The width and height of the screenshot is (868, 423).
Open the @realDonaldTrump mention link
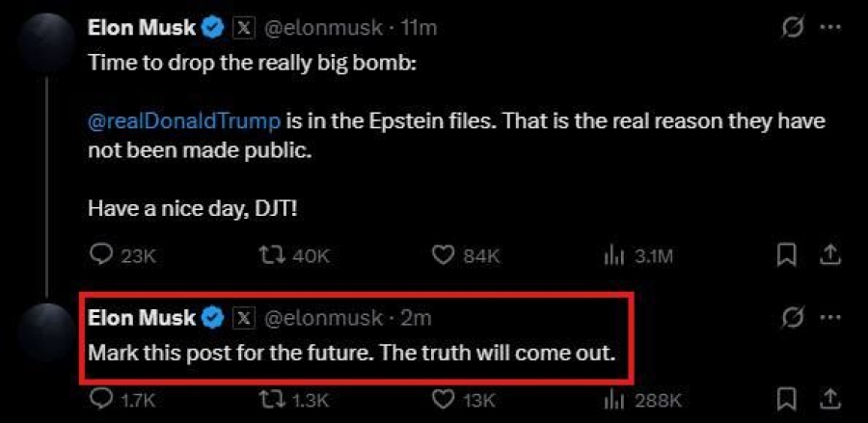pyautogui.click(x=184, y=121)
